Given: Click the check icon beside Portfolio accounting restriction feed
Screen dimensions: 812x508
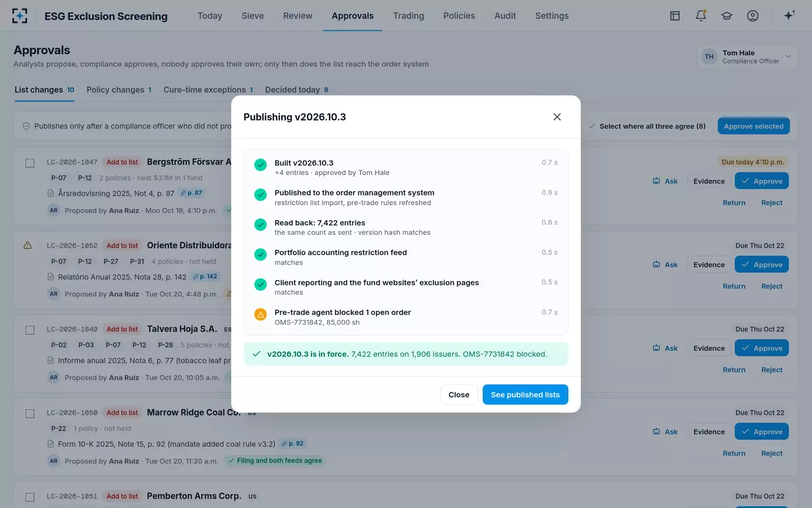Looking at the screenshot, I should coord(261,255).
